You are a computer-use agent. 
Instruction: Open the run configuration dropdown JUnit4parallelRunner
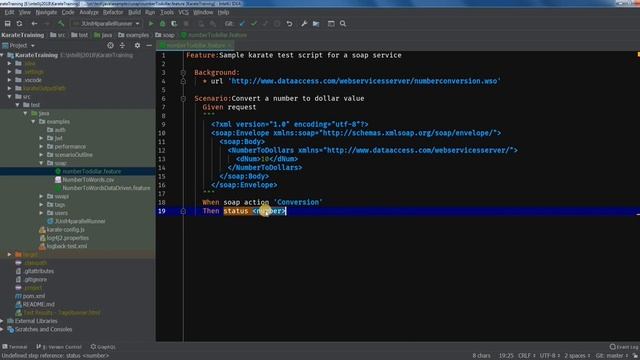107,24
